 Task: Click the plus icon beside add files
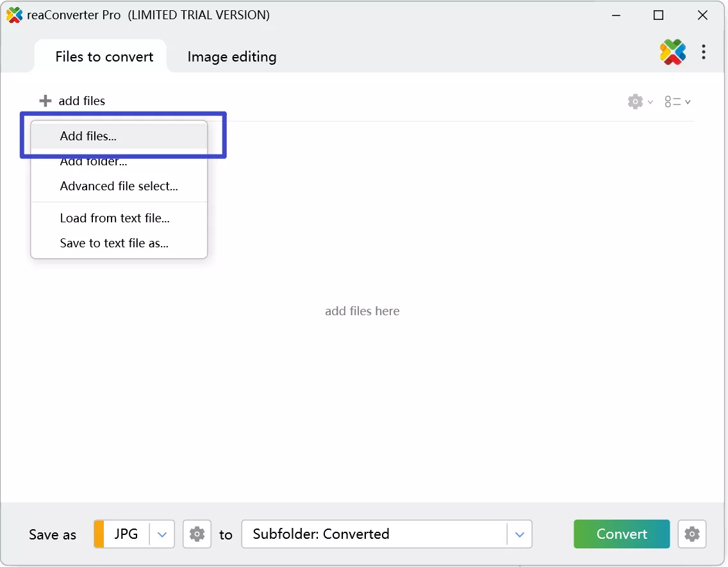(x=45, y=101)
